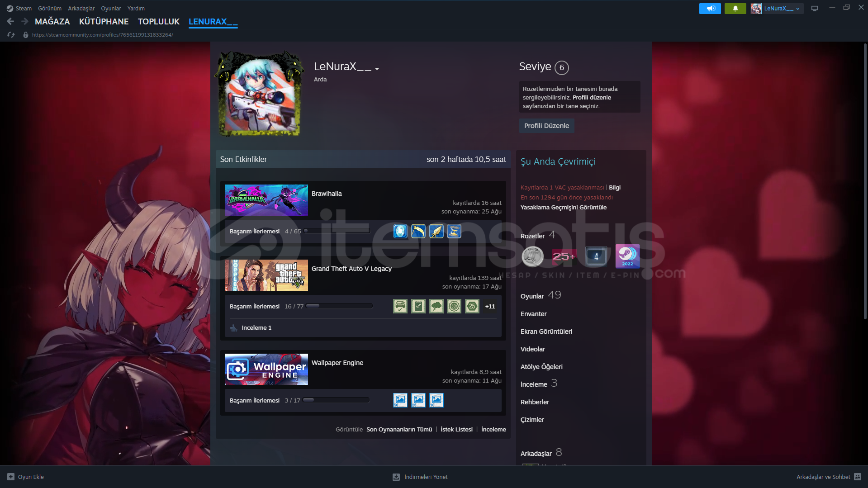The height and width of the screenshot is (488, 868).
Task: Open the silver community badge
Action: point(533,256)
